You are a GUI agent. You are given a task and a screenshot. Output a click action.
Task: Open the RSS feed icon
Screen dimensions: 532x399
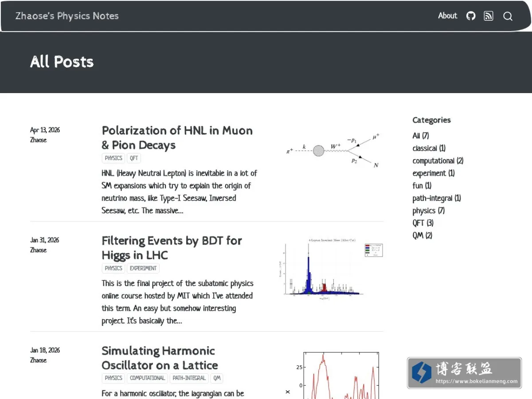point(489,16)
